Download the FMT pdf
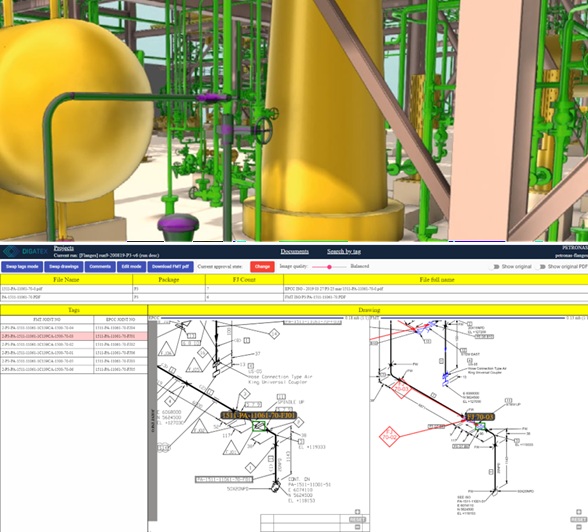Image resolution: width=588 pixels, height=532 pixels. (170, 267)
